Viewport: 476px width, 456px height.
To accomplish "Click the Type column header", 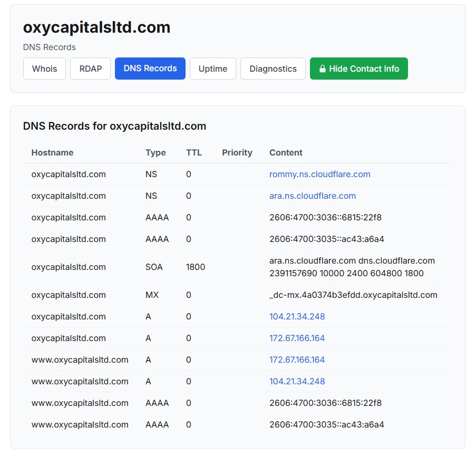I will tap(156, 152).
